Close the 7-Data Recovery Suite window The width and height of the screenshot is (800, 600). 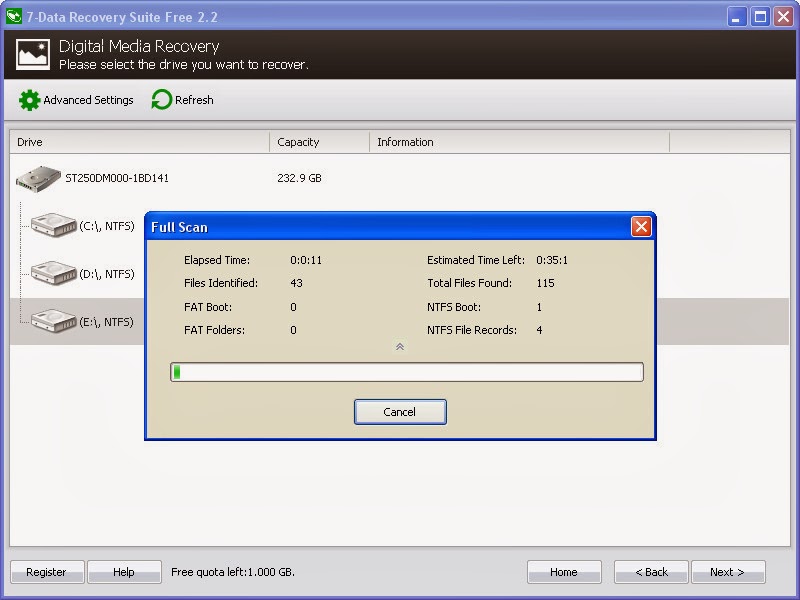coord(783,17)
